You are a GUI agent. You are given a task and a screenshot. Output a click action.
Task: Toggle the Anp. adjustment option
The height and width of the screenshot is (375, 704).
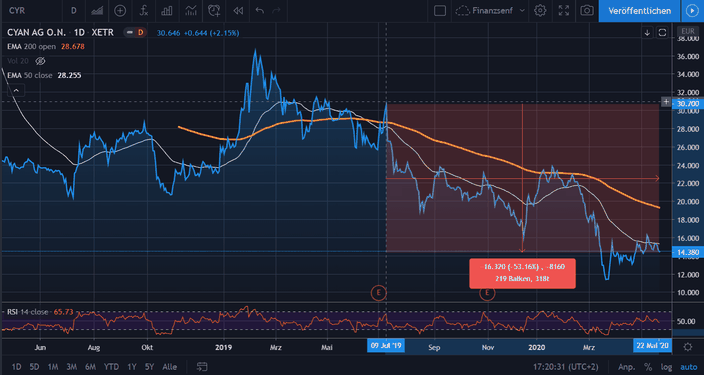(626, 367)
